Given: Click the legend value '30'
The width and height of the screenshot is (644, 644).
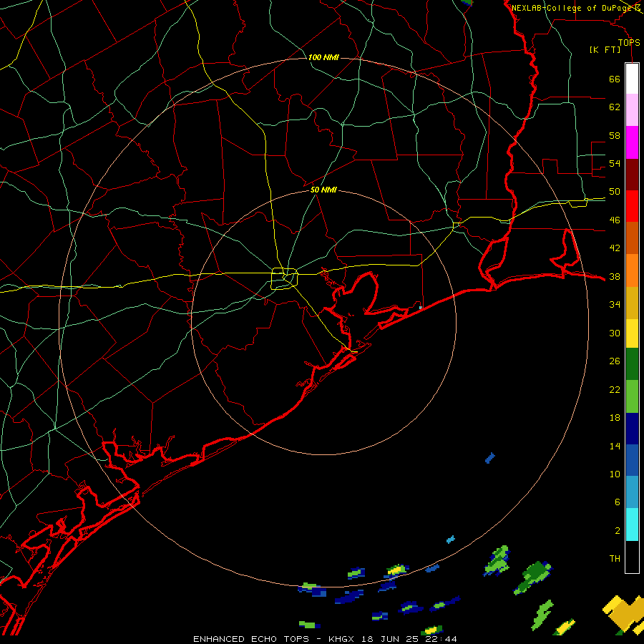Looking at the screenshot, I should tap(615, 333).
